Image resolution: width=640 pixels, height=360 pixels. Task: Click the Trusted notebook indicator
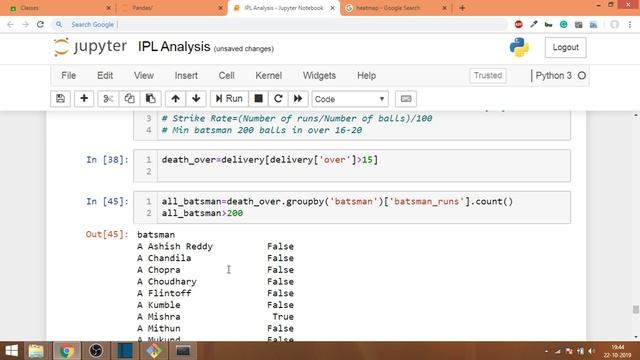[488, 76]
